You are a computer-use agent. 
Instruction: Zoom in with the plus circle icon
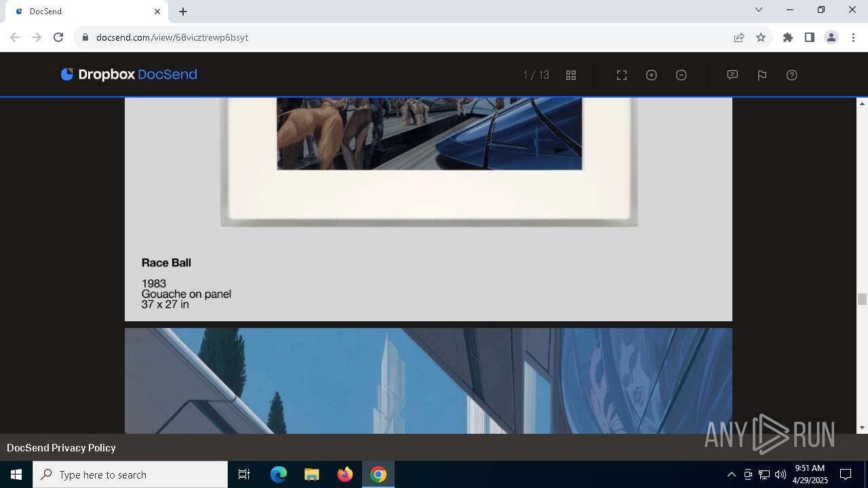coord(652,75)
